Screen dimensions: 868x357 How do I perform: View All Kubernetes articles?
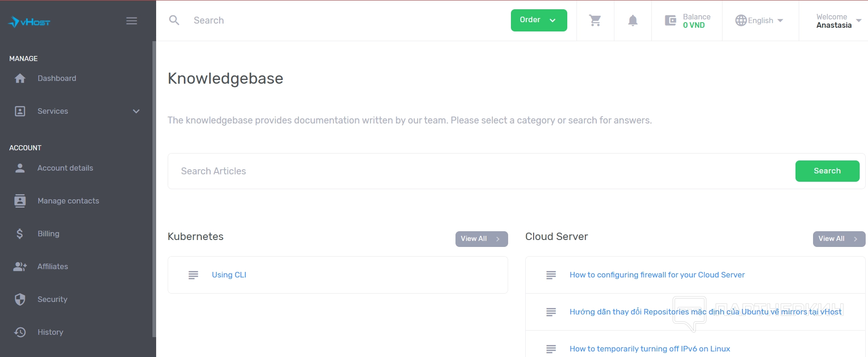click(481, 239)
